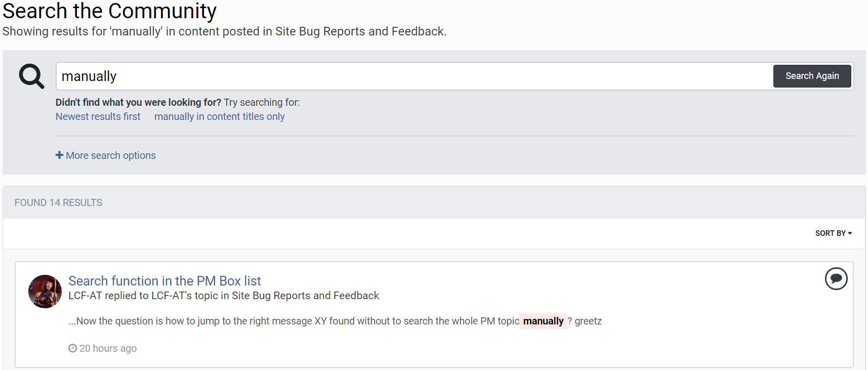Image resolution: width=868 pixels, height=370 pixels.
Task: Search manually in content titles only
Action: 219,116
